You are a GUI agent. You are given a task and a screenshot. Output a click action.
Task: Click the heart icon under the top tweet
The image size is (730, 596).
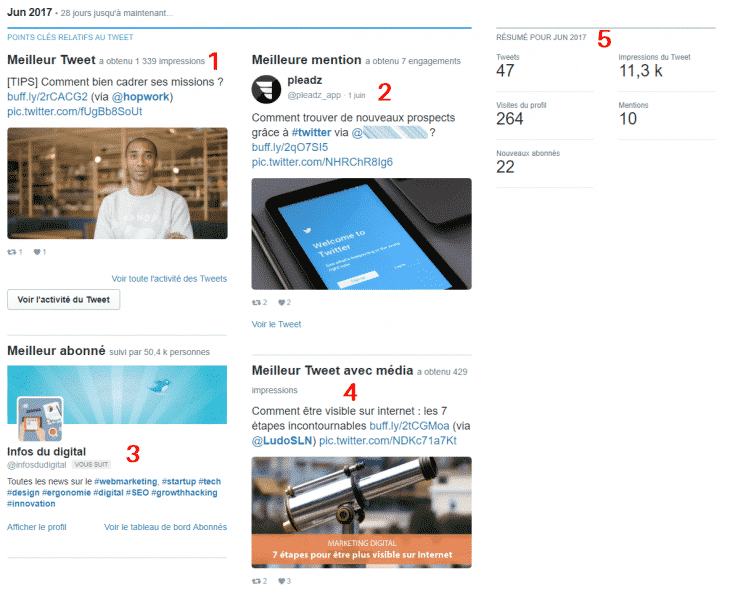[37, 252]
